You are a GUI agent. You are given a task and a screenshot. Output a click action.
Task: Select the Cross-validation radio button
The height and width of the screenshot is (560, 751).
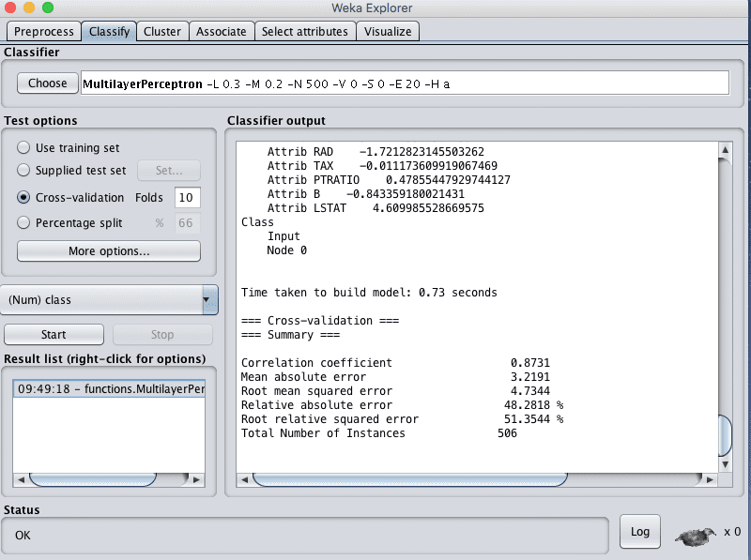coord(23,197)
